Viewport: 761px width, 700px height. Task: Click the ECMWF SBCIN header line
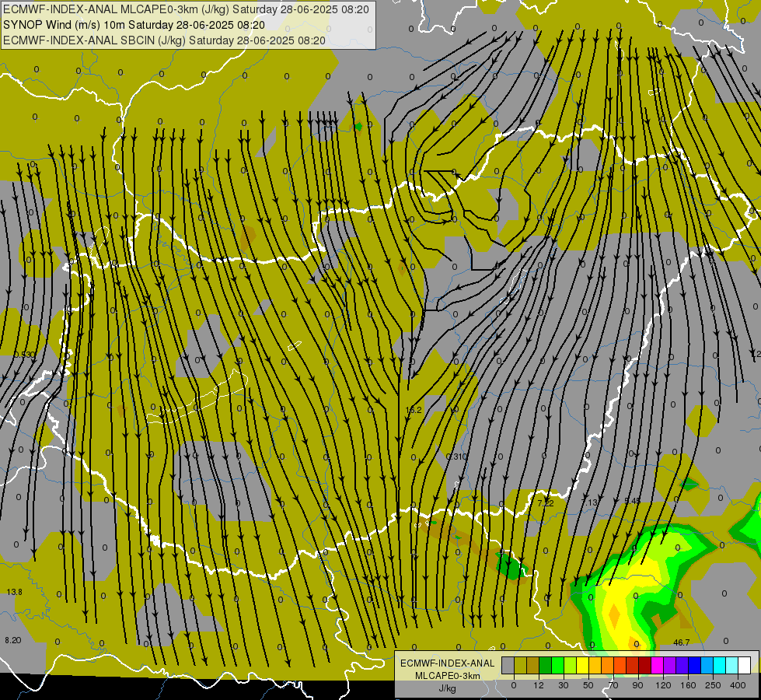pyautogui.click(x=164, y=40)
